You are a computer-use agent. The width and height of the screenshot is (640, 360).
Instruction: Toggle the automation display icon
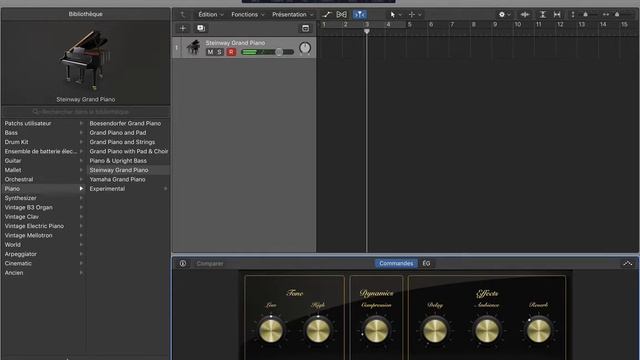click(327, 15)
